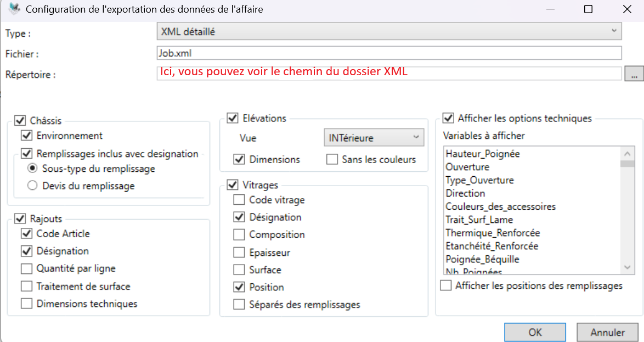The width and height of the screenshot is (644, 342).
Task: Enable Sans les couleurs option
Action: [x=331, y=159]
